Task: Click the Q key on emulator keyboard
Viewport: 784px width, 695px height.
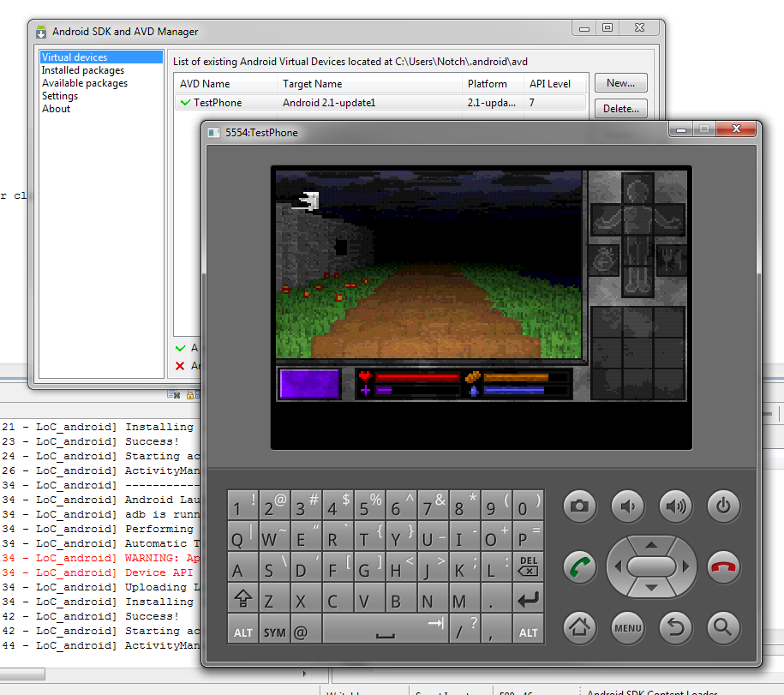Action: 243,536
